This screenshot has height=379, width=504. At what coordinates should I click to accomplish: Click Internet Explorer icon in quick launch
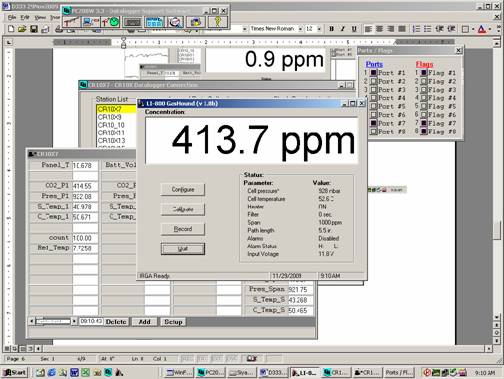(x=51, y=372)
